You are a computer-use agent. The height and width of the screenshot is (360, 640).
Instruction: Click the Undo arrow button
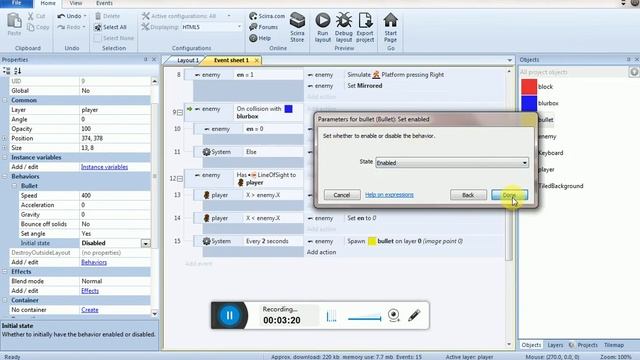click(61, 16)
